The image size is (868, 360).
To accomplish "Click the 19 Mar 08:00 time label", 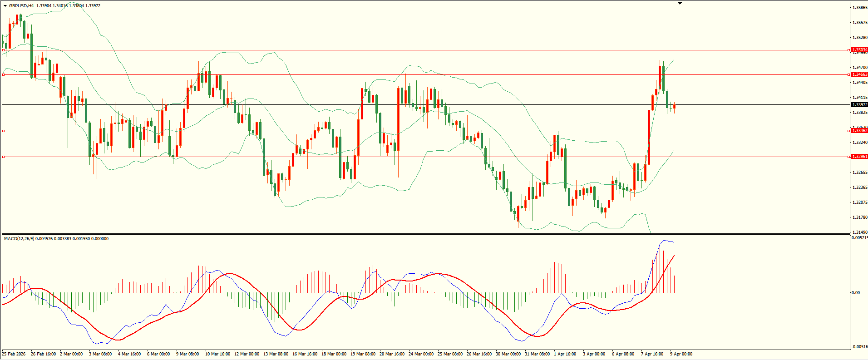I will pos(364,354).
